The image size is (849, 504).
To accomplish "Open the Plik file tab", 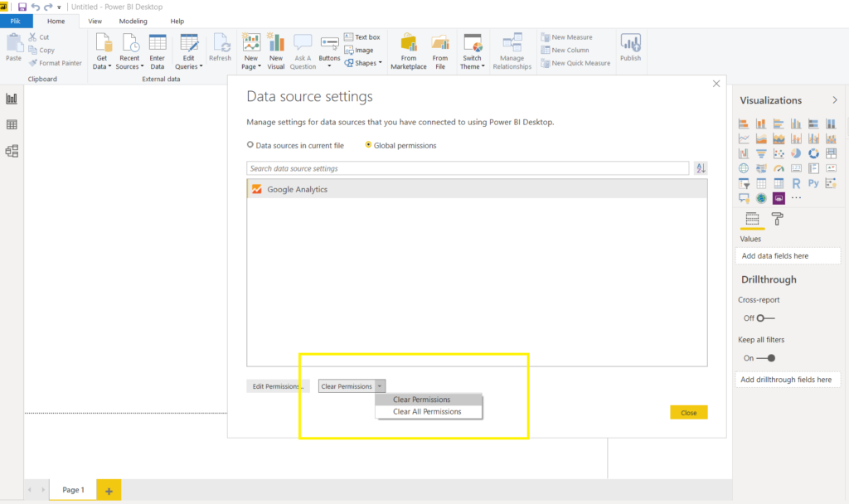I will click(15, 21).
